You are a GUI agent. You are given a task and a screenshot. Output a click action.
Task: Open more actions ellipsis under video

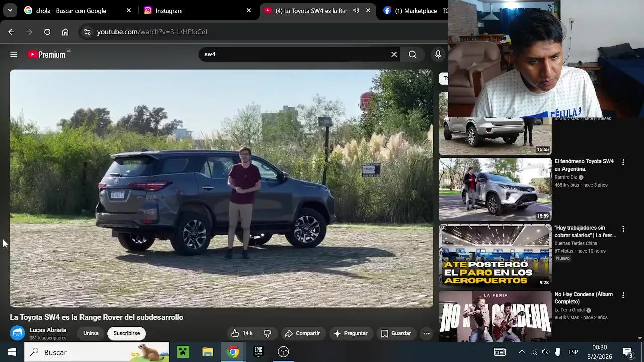click(x=426, y=333)
